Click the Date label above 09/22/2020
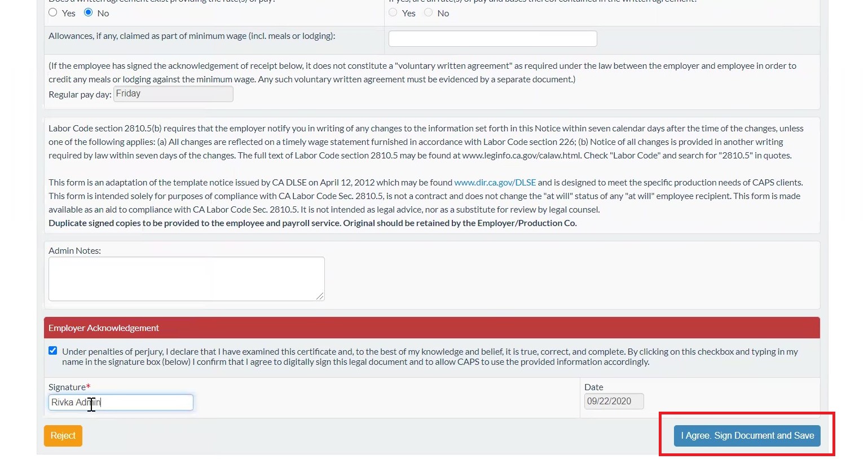This screenshot has height=459, width=868. coord(594,387)
